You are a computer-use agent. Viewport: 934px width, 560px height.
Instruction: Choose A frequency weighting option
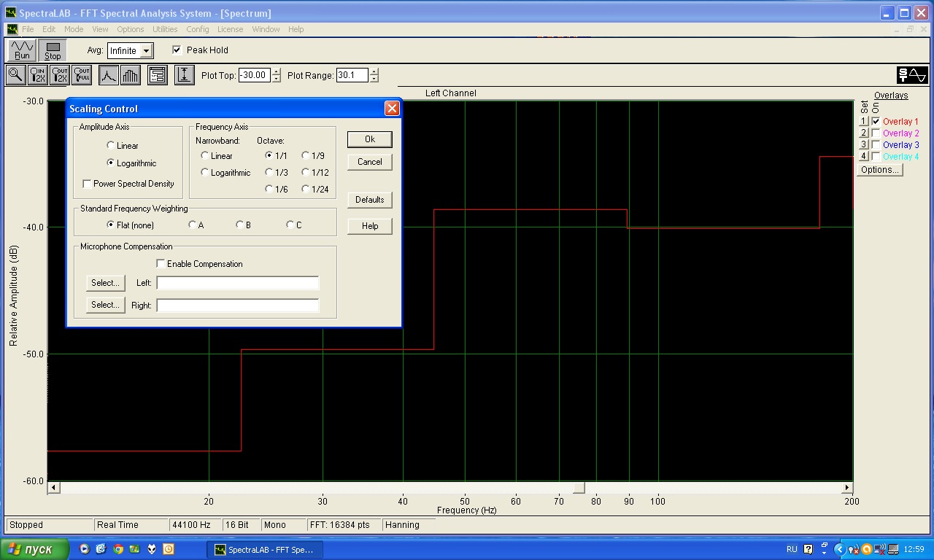click(193, 225)
